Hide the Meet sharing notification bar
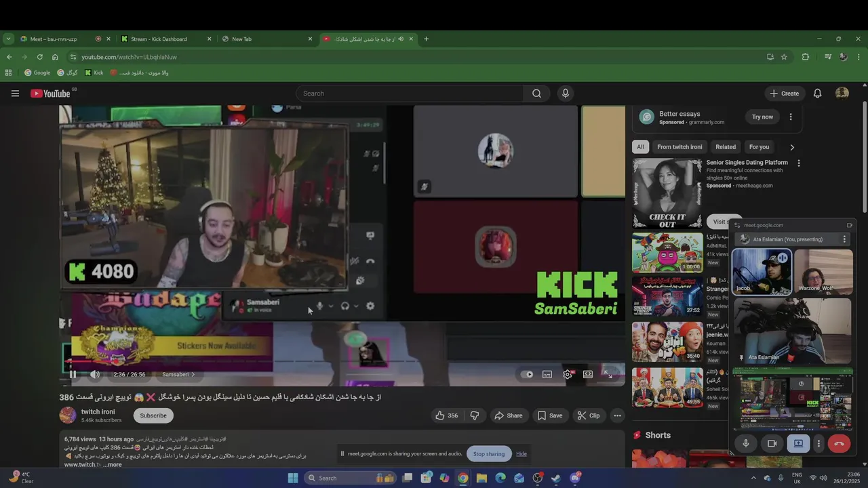Image resolution: width=868 pixels, height=488 pixels. [x=521, y=454]
